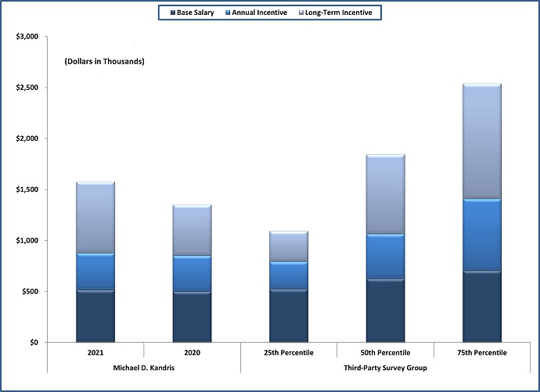Click the 75th Percentile axis label
The width and height of the screenshot is (540, 392).
click(x=481, y=353)
